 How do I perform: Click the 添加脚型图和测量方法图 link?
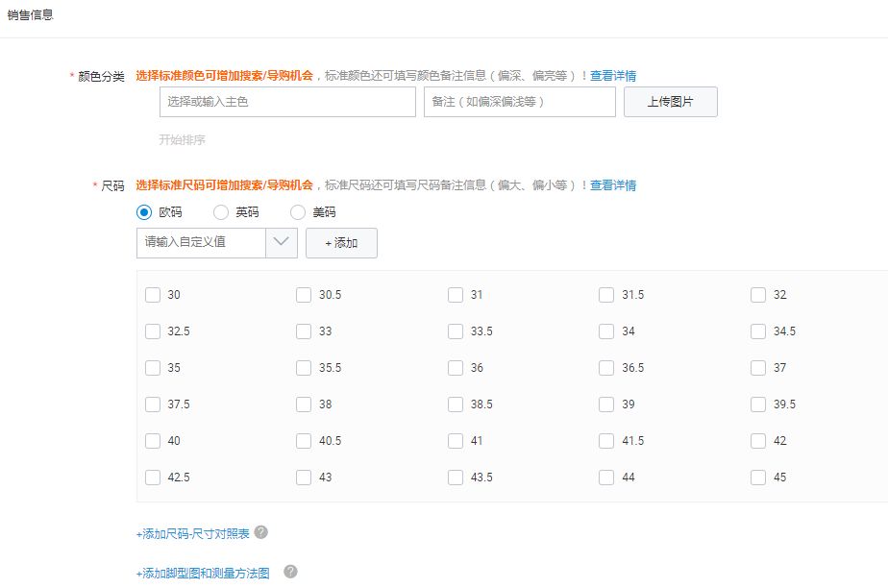click(x=206, y=571)
